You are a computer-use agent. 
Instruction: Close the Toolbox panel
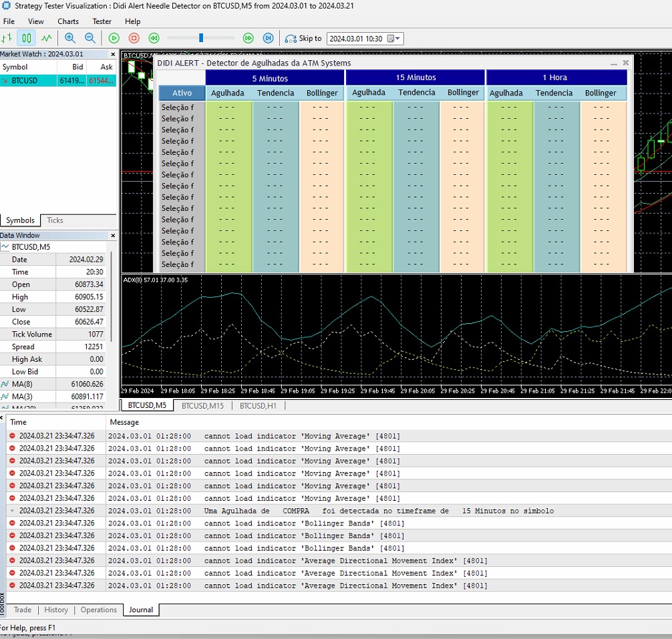(2, 417)
